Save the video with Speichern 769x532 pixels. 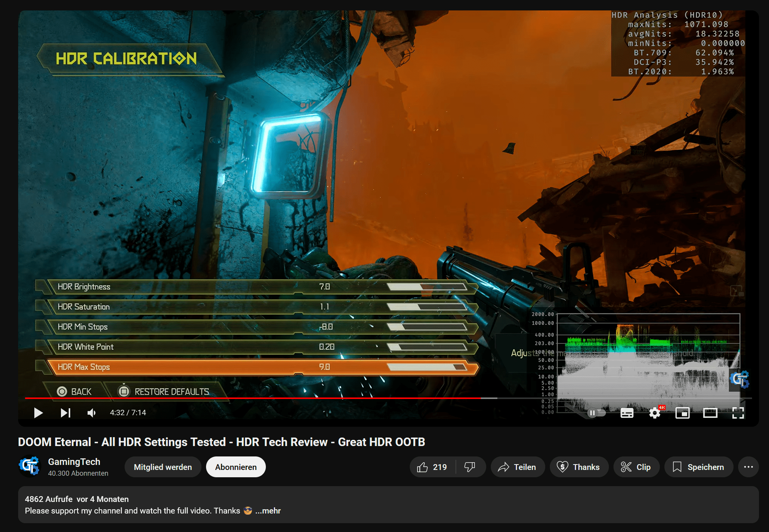click(699, 467)
